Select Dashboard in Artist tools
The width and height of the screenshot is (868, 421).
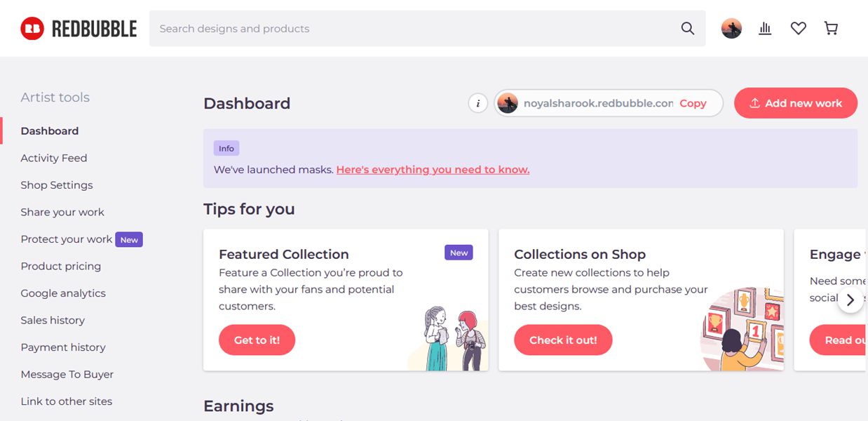pos(50,131)
